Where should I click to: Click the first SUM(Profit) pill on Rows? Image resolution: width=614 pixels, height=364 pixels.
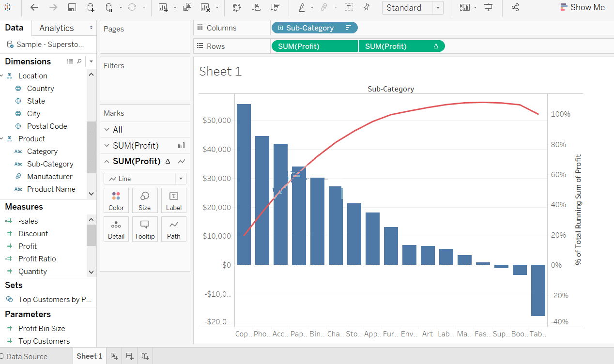click(x=315, y=46)
